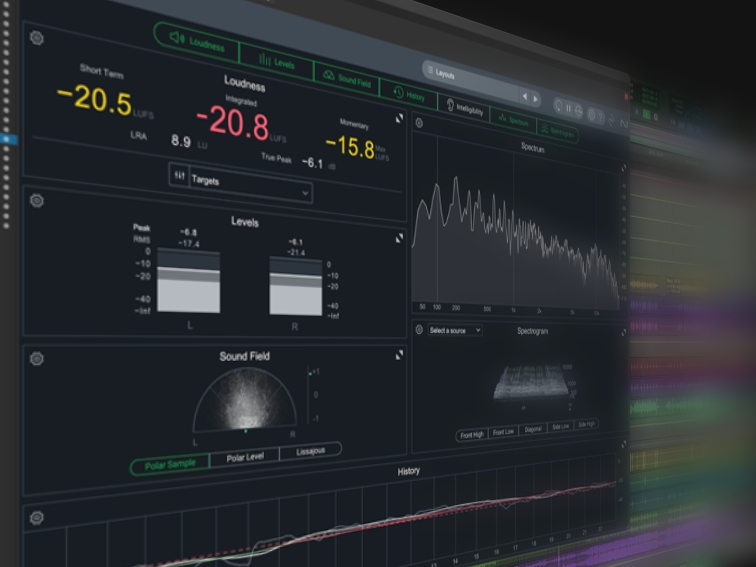Screen dimensions: 756x567
Task: Click the blue highlighted item in left sidebar
Action: click(9, 139)
